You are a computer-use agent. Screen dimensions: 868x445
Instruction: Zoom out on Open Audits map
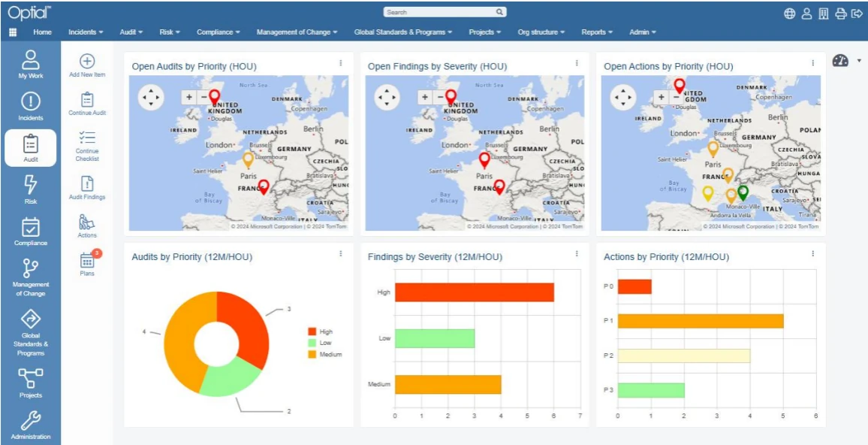point(203,97)
